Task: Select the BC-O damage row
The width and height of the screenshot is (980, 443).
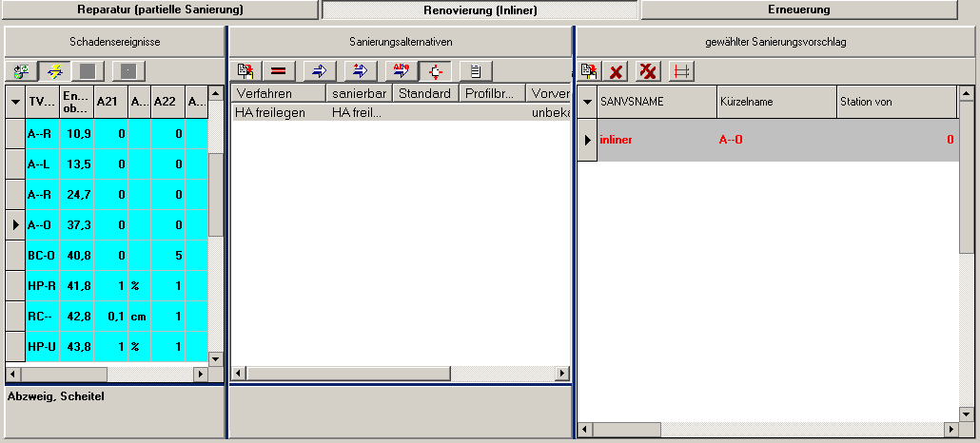Action: pos(42,256)
